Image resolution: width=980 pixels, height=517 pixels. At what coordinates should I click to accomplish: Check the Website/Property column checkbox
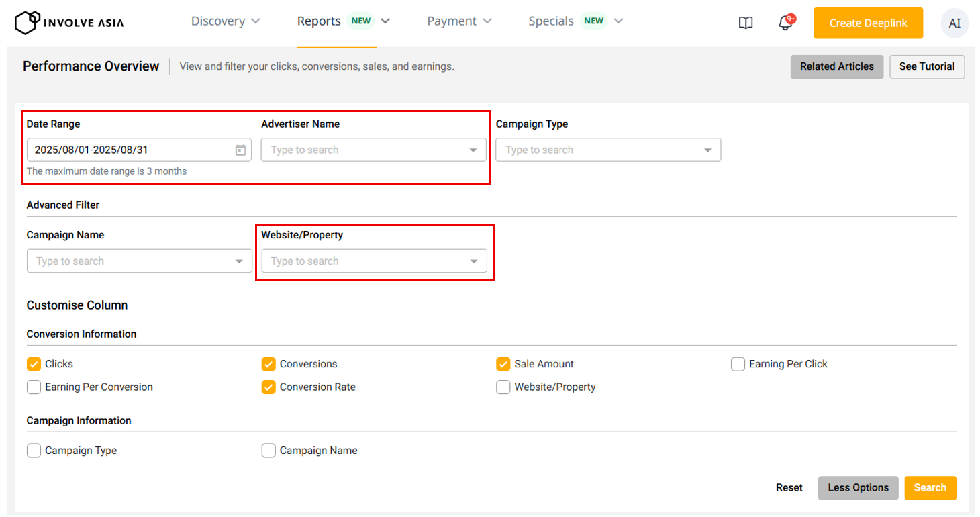click(503, 387)
